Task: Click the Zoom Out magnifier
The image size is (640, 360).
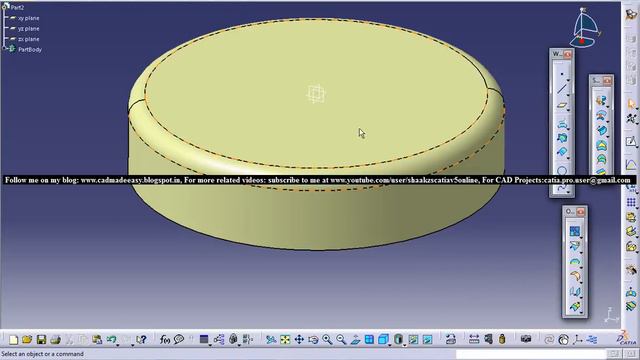Action: click(x=341, y=340)
